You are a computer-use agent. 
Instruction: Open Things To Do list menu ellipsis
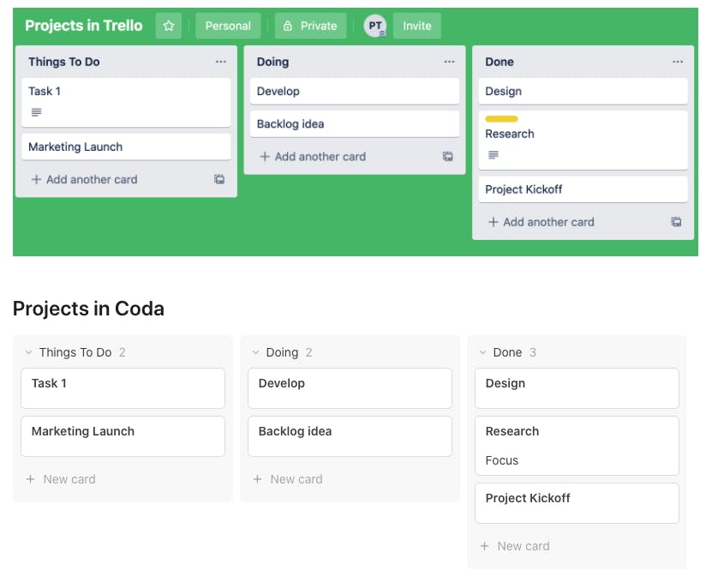(x=221, y=62)
